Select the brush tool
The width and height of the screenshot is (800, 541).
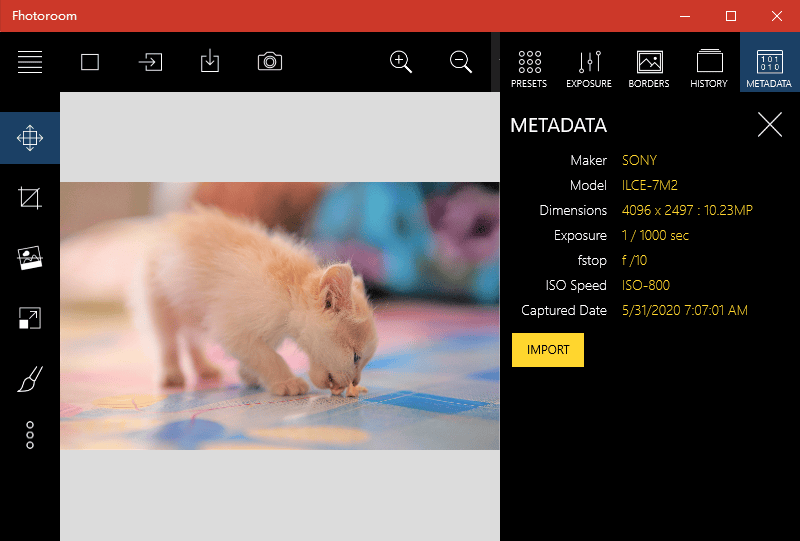point(30,379)
